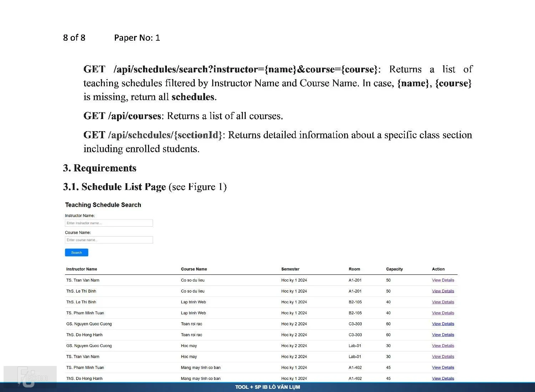Viewport: 535px width, 392px height.
Task: Click room 'Lab-01' in the Nguyen Quoc Cuong row
Action: point(355,346)
